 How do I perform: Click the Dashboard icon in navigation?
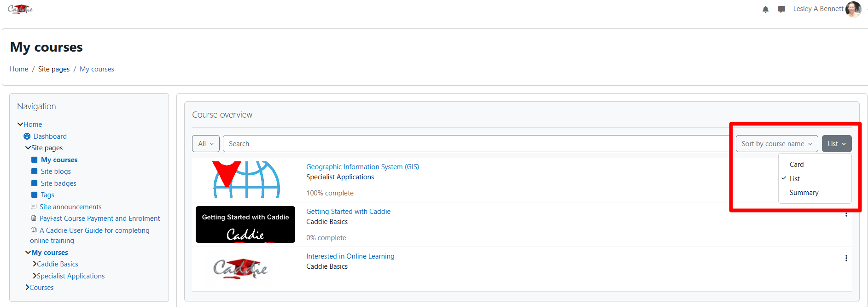click(27, 136)
